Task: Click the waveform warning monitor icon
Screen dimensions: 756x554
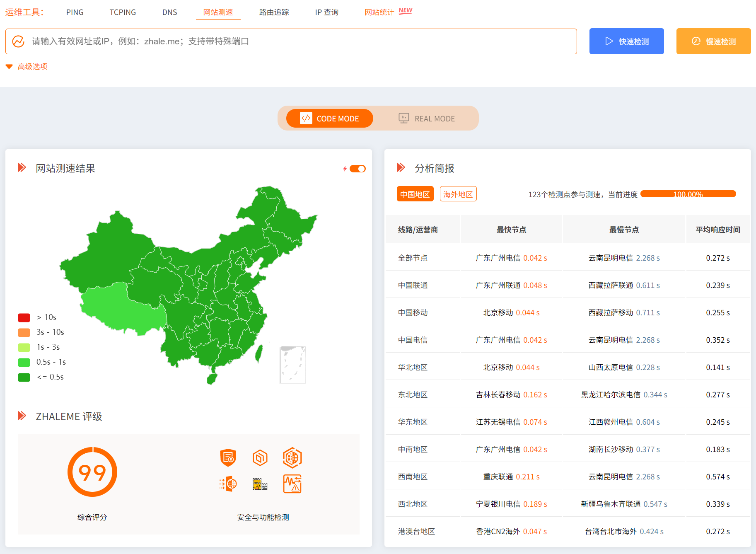Action: click(x=292, y=484)
